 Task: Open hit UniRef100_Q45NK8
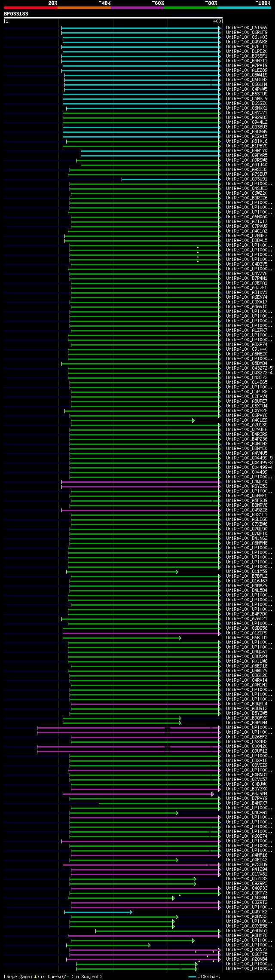(x=247, y=42)
